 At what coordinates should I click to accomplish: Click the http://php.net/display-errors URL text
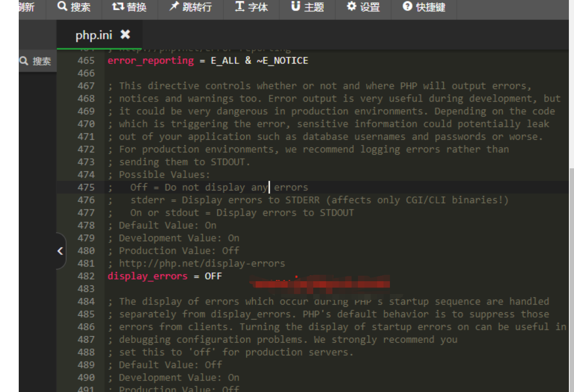pos(202,263)
